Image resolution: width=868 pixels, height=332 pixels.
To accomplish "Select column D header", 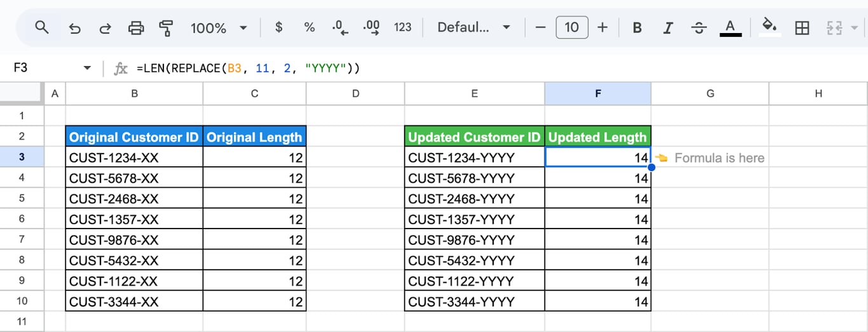I will coord(355,93).
